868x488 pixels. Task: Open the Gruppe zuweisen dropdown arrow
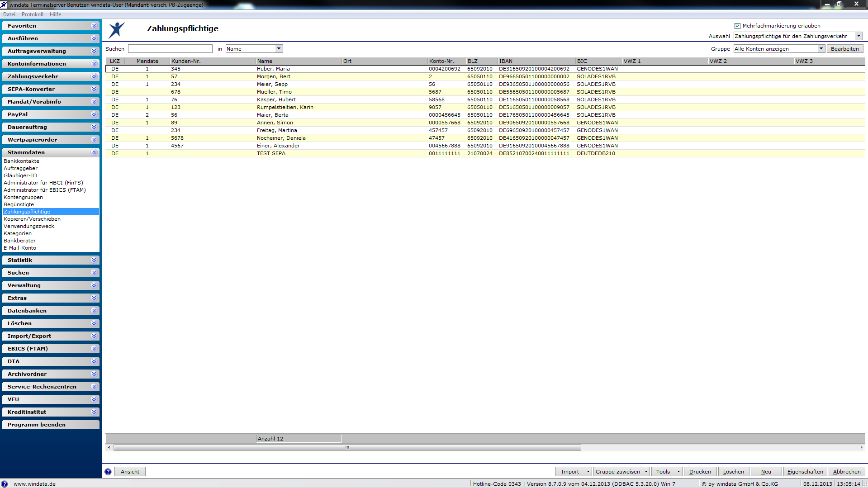(646, 472)
